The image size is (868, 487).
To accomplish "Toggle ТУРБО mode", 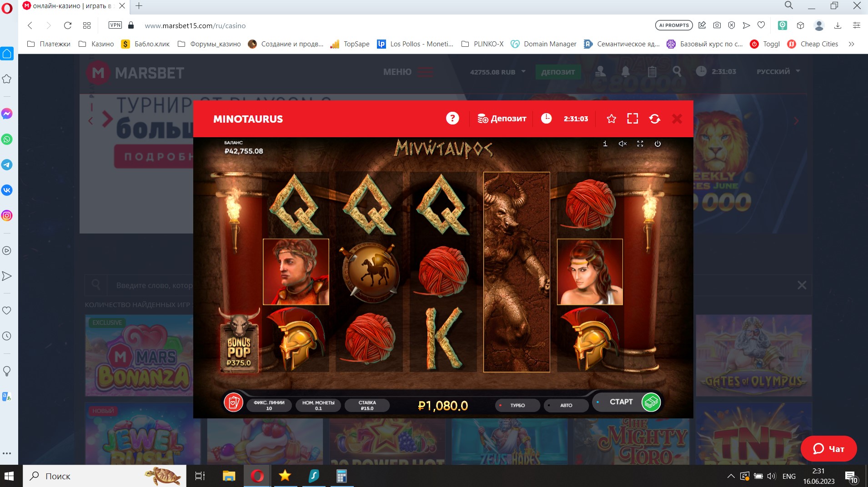I will 517,405.
